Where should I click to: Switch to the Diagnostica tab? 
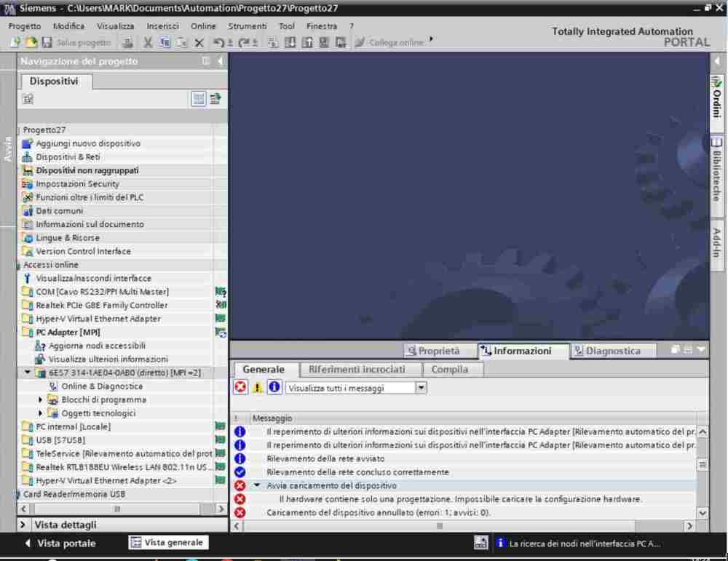[613, 351]
